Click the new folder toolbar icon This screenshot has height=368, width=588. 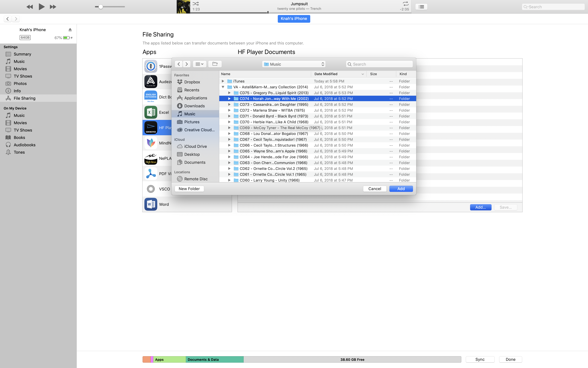[x=215, y=64]
